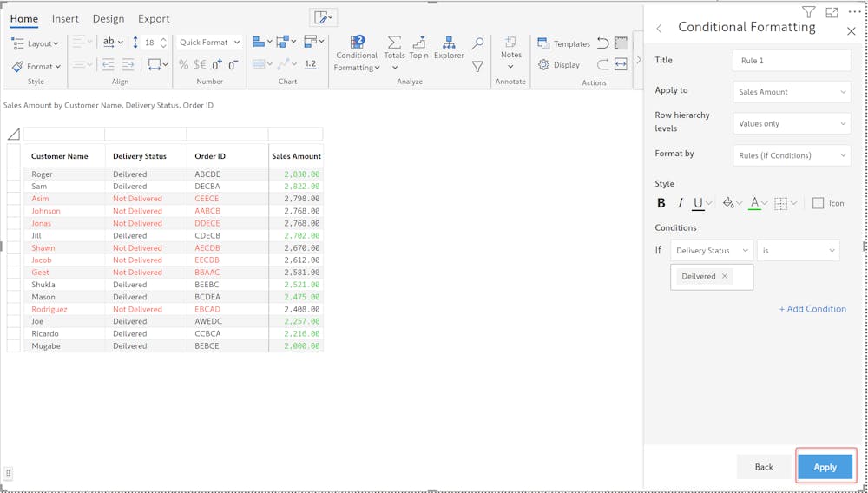Click the Totals sigma icon
Screen dimensions: 868x493
coord(394,43)
